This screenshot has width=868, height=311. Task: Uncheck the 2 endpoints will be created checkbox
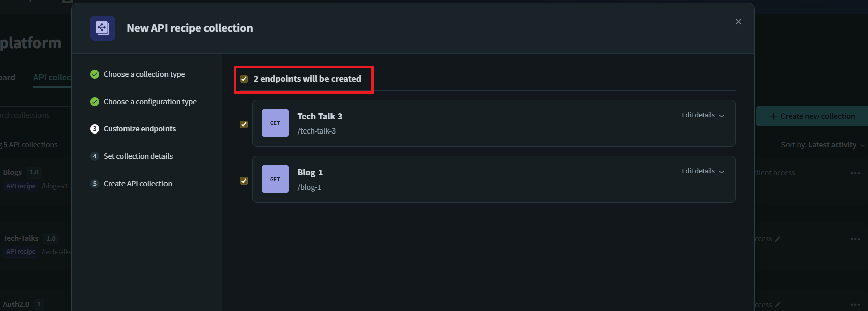coord(244,79)
